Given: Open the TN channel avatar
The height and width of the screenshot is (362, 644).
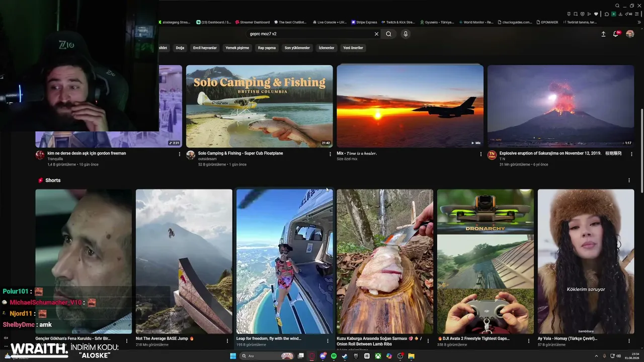Looking at the screenshot, I should pos(492,155).
